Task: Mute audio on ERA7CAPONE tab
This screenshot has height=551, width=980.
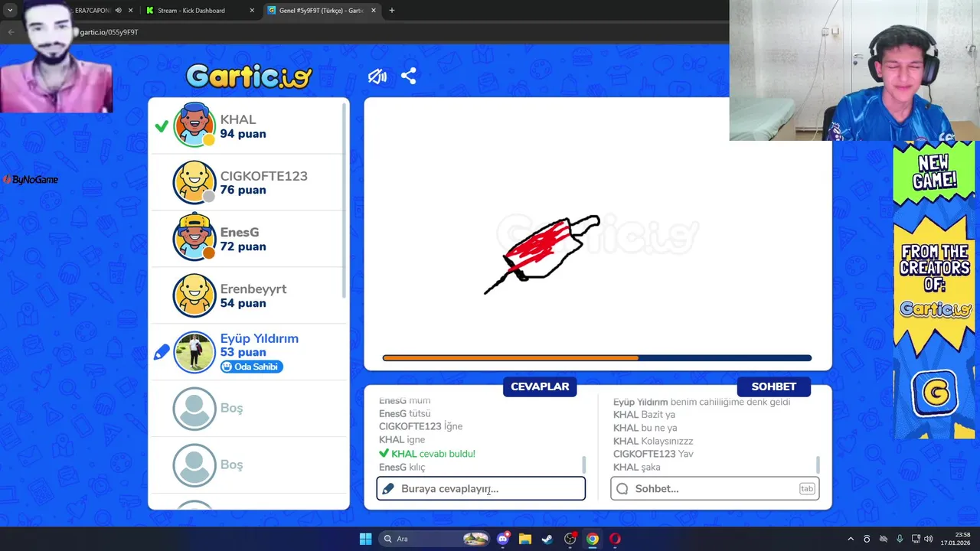Action: coord(118,11)
